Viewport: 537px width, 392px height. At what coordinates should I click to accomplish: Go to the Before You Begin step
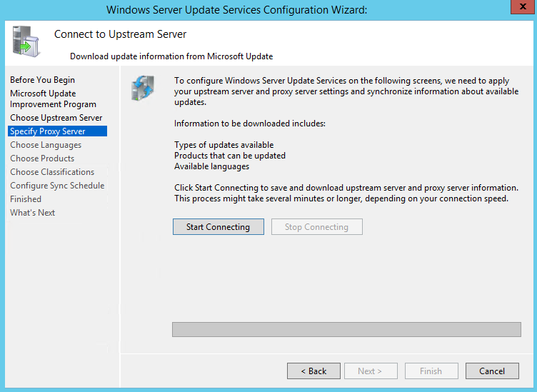click(42, 80)
